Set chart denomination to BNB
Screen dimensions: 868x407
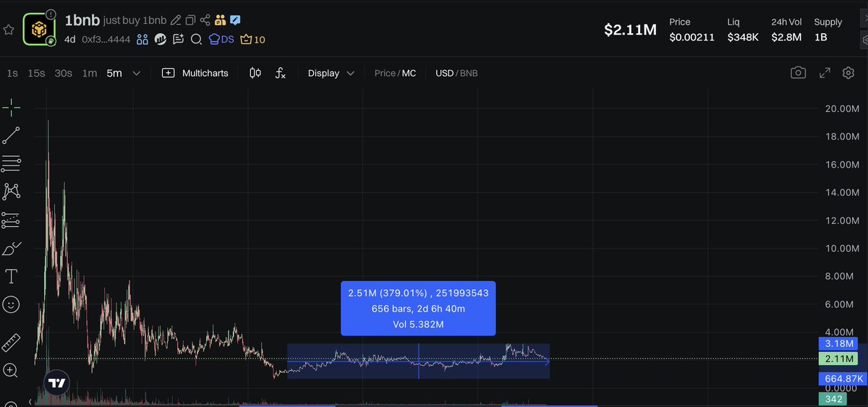[469, 73]
